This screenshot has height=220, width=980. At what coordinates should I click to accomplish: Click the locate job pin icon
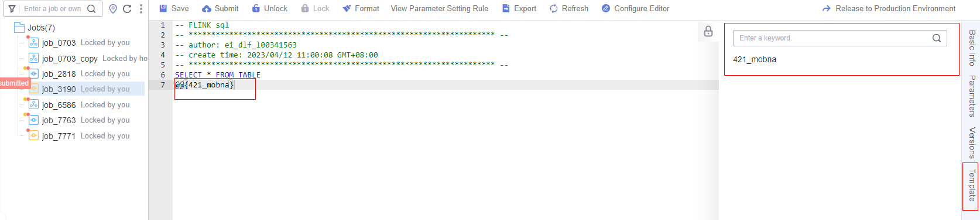pos(113,9)
